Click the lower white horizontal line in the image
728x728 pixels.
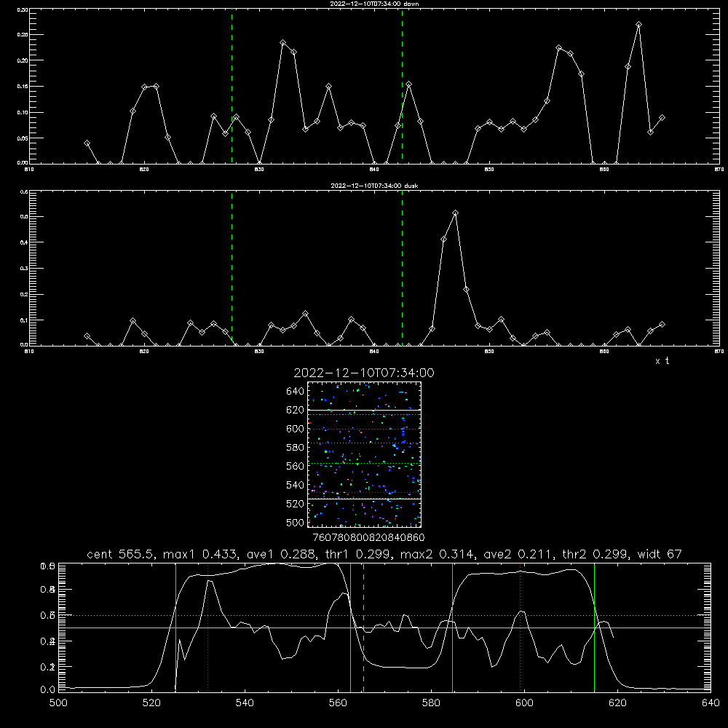point(364,499)
